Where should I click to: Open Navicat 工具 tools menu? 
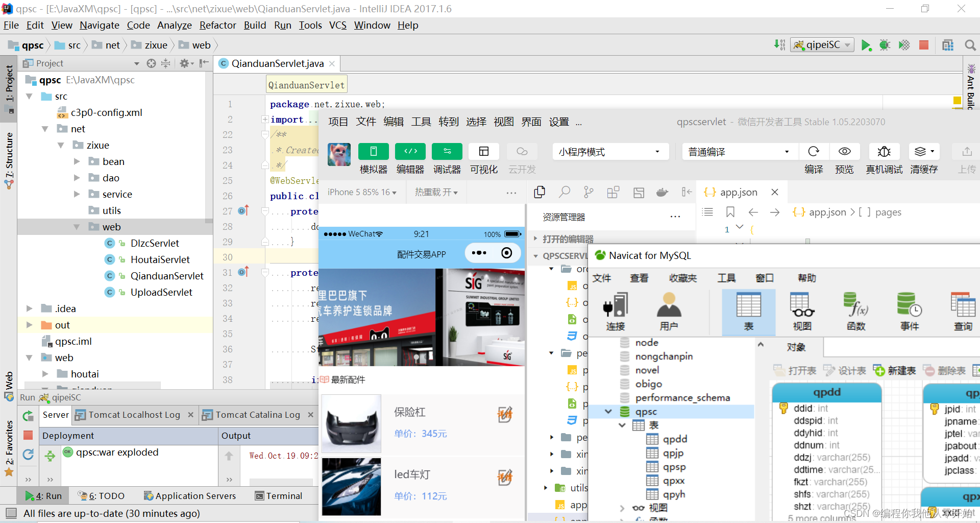tap(726, 278)
